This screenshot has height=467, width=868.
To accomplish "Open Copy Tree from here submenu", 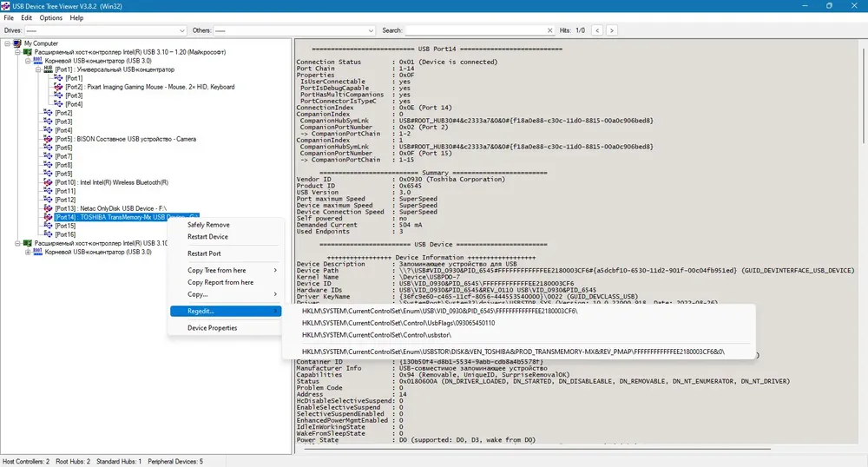I will 226,270.
